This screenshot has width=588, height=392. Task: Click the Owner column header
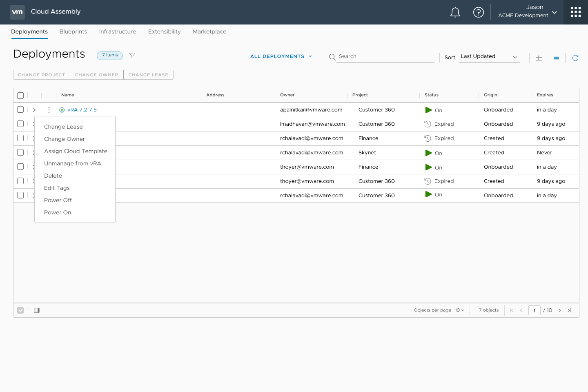point(287,95)
